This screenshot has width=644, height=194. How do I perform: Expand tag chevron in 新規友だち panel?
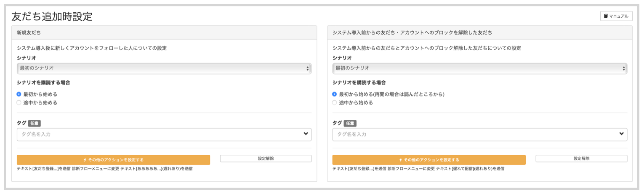[306, 134]
